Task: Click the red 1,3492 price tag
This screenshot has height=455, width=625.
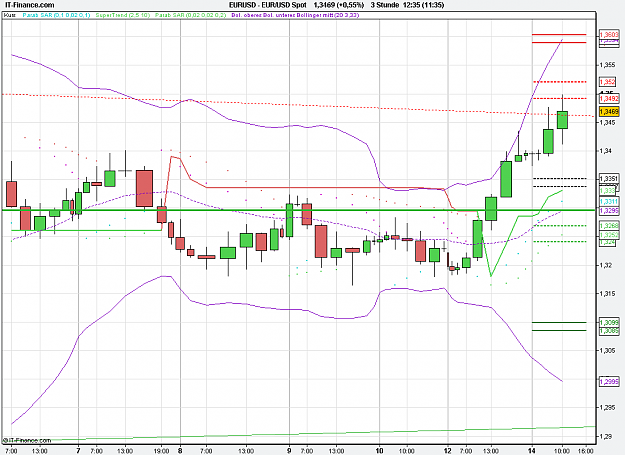Action: 609,98
